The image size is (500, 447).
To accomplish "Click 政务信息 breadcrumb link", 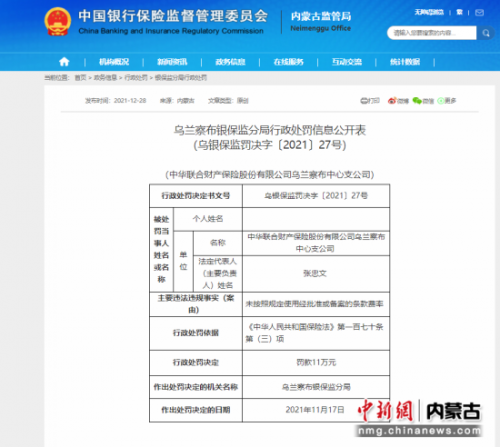I will coord(105,78).
